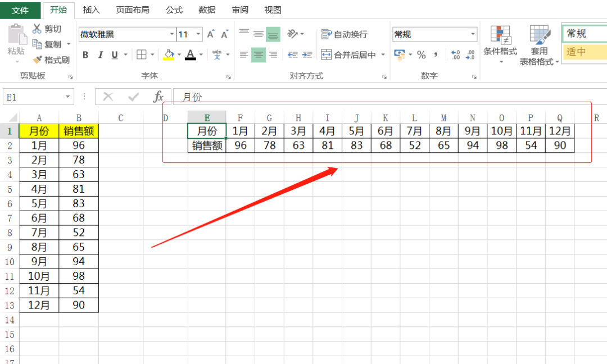Expand the Name Box dropdown arrow
Image resolution: width=607 pixels, height=364 pixels.
click(68, 97)
